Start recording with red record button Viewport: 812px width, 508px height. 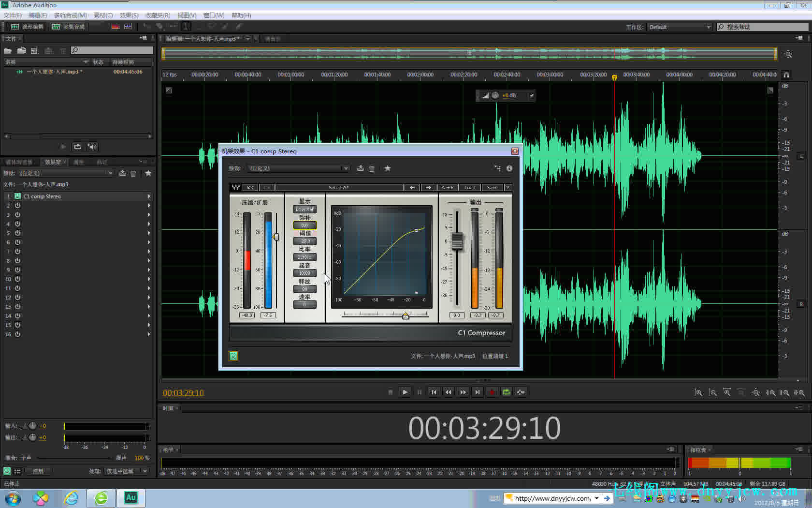point(492,392)
